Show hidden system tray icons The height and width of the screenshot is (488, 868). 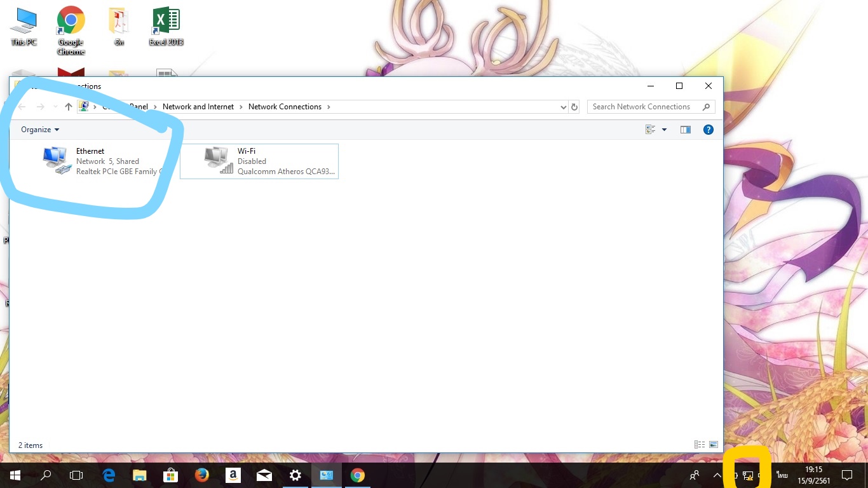pos(717,475)
